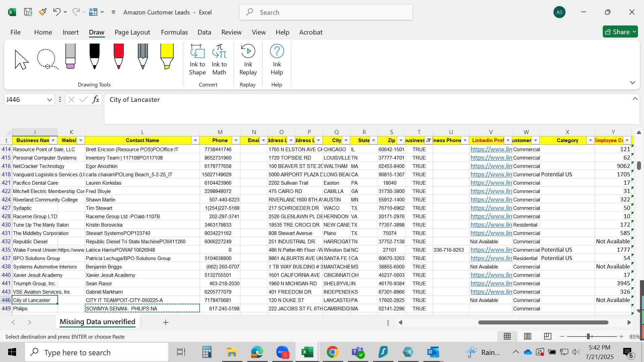Click the format painter quick access icon
The image size is (644, 362).
43,12
